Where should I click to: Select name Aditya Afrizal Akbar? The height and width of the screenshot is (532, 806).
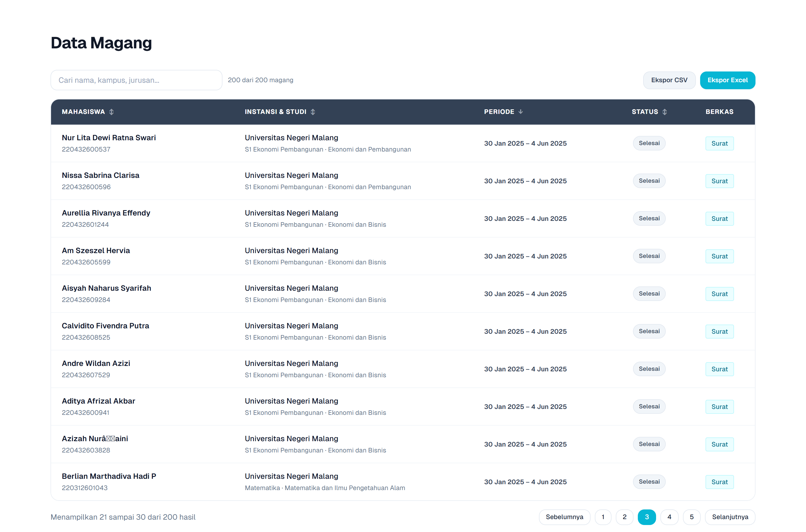(x=98, y=401)
